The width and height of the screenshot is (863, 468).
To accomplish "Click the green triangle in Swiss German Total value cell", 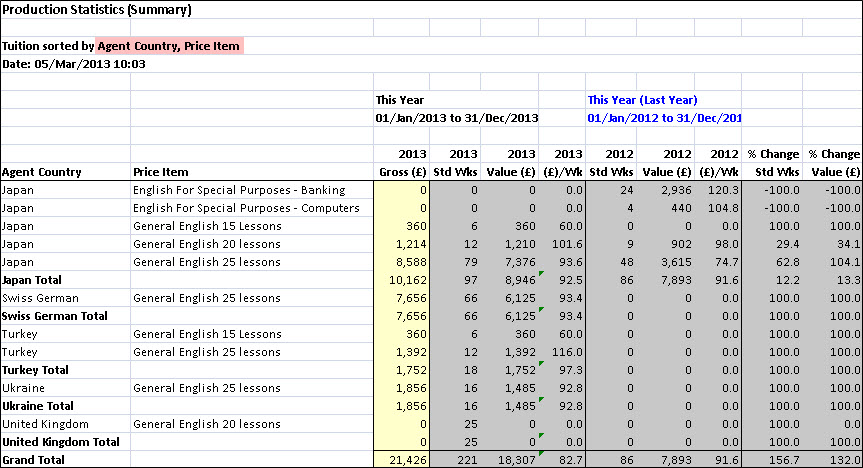I will pyautogui.click(x=539, y=311).
